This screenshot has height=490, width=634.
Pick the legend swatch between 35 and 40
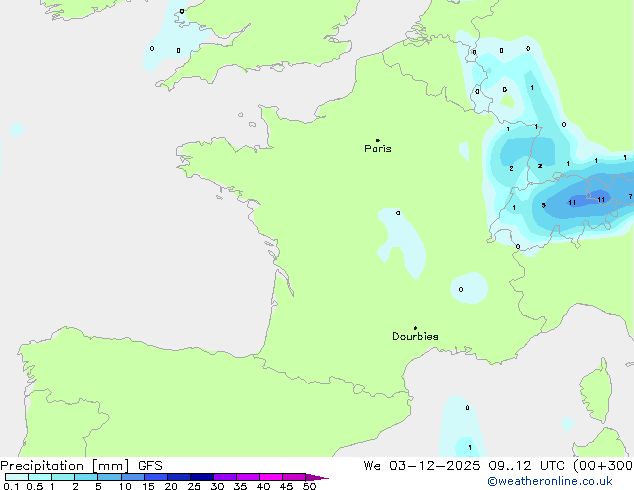[x=248, y=477]
